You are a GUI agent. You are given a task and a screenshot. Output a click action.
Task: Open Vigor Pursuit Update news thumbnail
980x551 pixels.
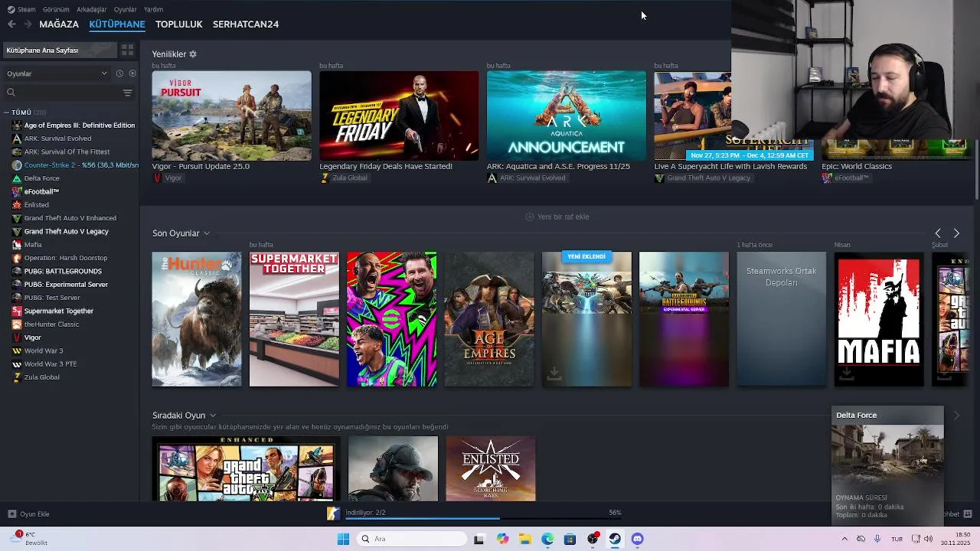[x=231, y=116]
